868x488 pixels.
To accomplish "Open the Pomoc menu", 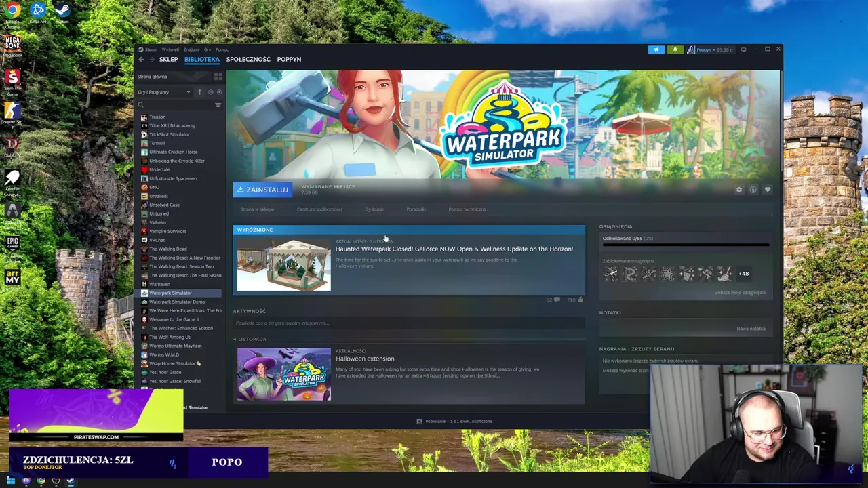I will (x=222, y=49).
